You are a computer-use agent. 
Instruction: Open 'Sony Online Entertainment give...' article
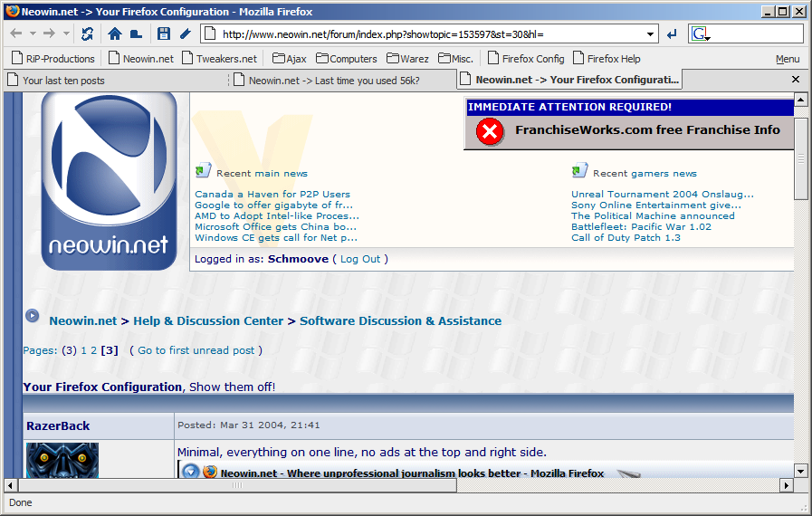pos(656,205)
